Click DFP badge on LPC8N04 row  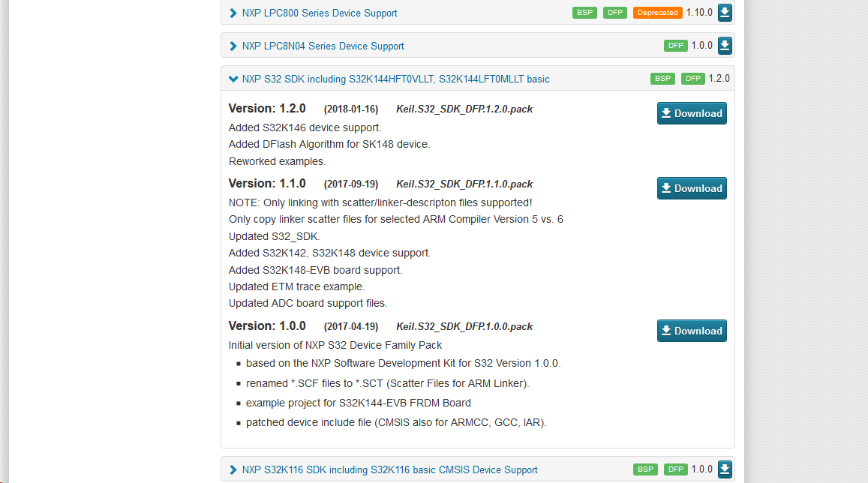click(x=675, y=45)
